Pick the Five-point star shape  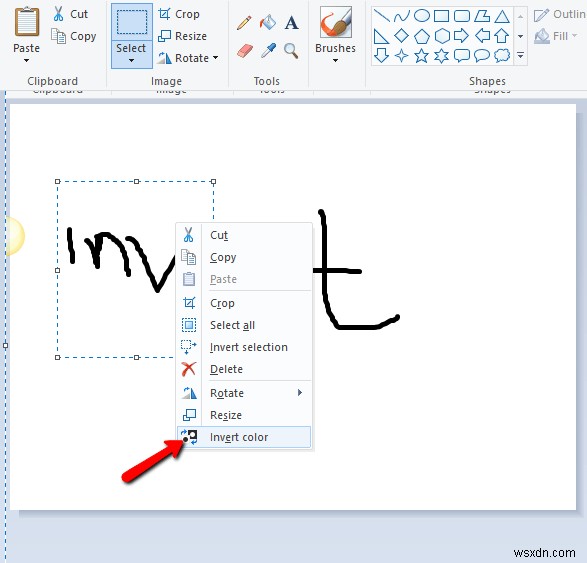(x=422, y=56)
